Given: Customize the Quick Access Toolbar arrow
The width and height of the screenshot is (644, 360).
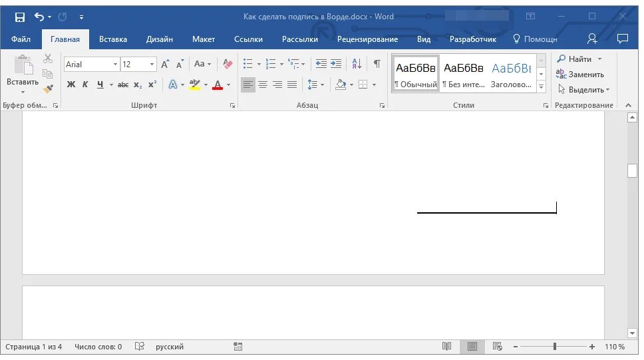Looking at the screenshot, I should [x=81, y=17].
